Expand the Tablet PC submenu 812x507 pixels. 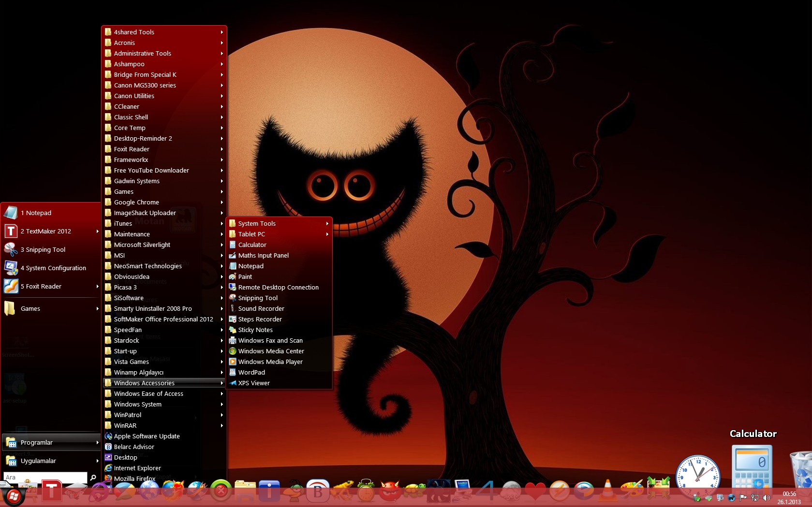[279, 234]
